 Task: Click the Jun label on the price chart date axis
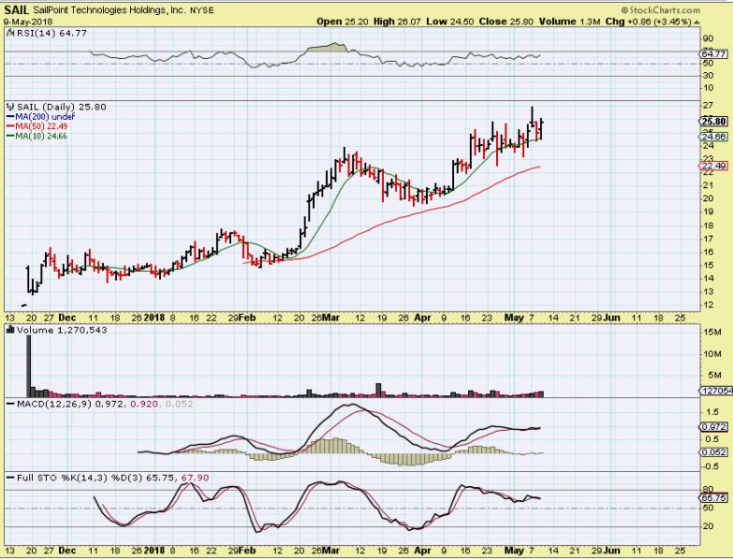611,317
